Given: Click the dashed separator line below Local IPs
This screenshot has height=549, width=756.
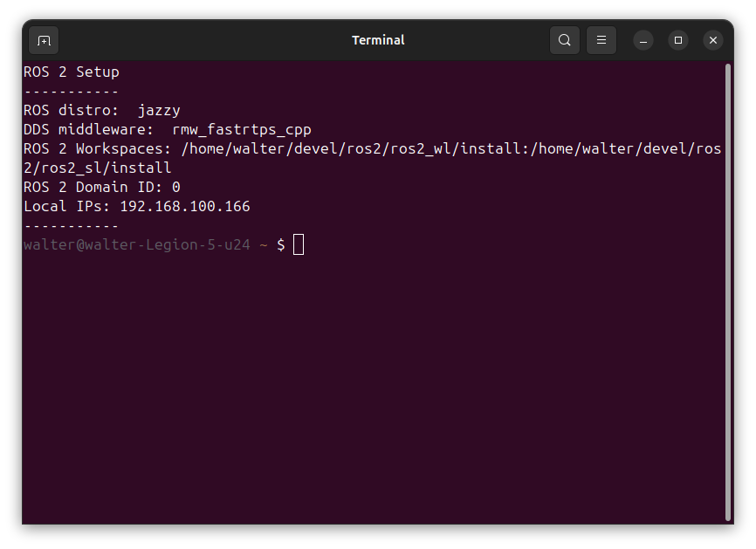Looking at the screenshot, I should pyautogui.click(x=69, y=225).
